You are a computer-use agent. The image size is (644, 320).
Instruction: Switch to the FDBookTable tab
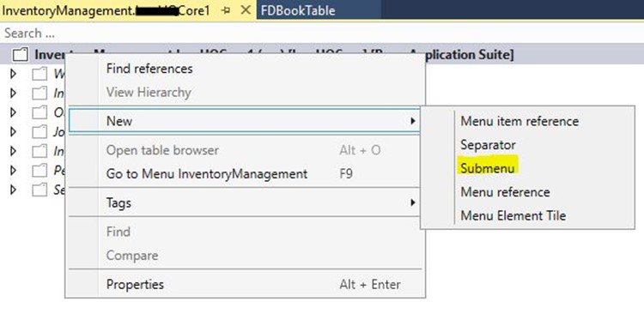pos(298,10)
